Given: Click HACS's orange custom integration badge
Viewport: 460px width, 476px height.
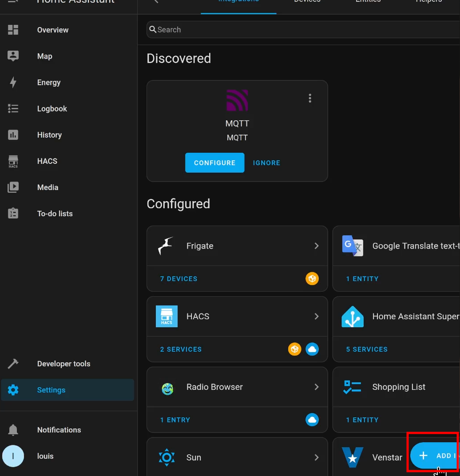Looking at the screenshot, I should point(294,349).
